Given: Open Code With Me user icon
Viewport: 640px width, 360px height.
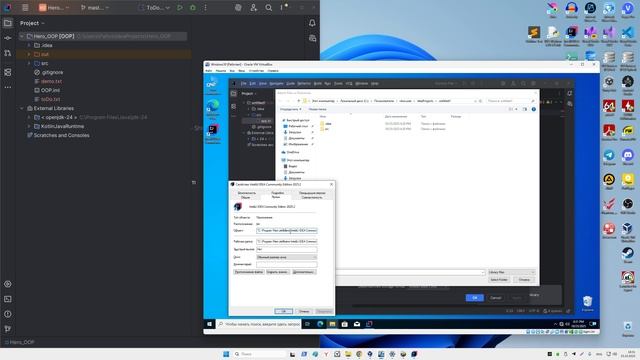Looking at the screenshot, I should pyautogui.click(x=253, y=7).
